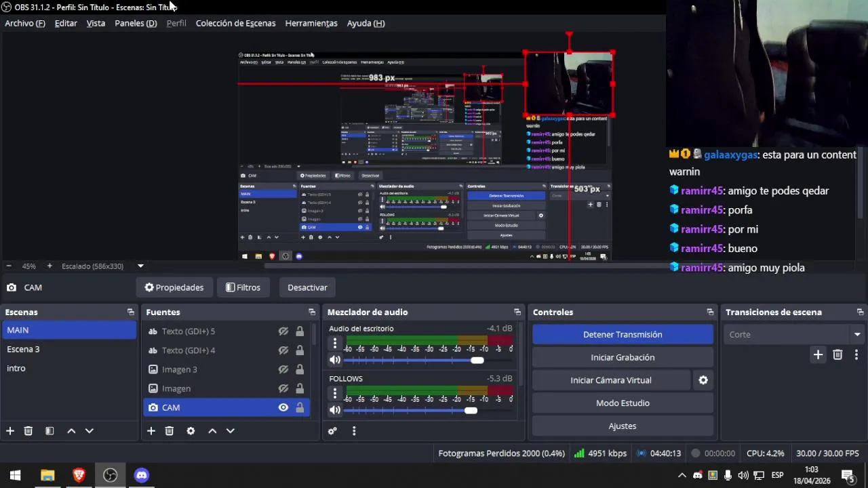The image size is (868, 488).
Task: Show hidden Texto (GDI+) 4 source
Action: [x=283, y=350]
